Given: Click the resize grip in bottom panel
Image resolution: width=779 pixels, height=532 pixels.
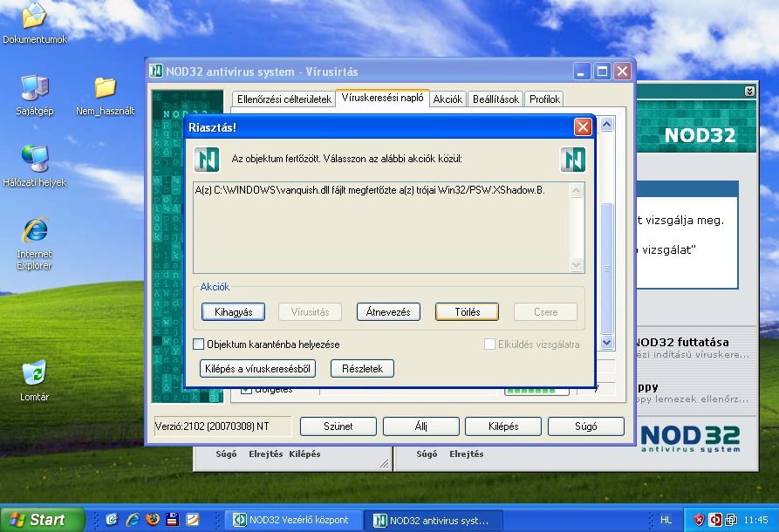Looking at the screenshot, I should [384, 463].
